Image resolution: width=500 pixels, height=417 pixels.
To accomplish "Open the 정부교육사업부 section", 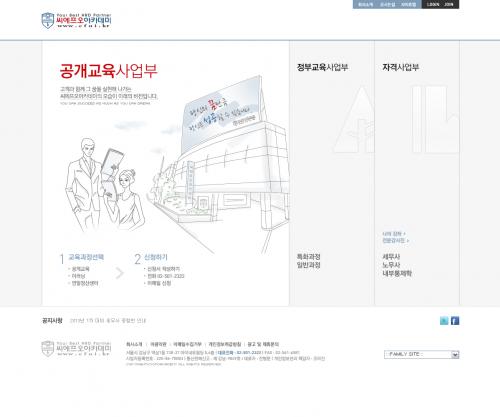I will (x=322, y=67).
